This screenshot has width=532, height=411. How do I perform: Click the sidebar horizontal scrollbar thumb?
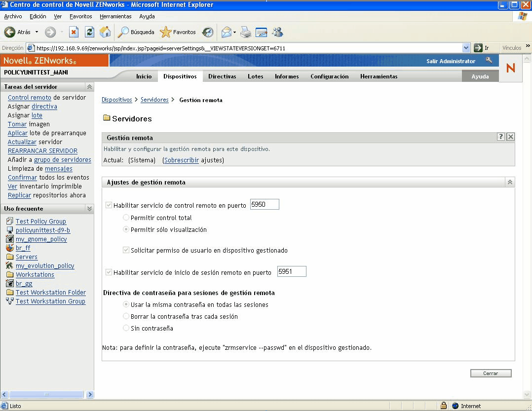point(46,394)
